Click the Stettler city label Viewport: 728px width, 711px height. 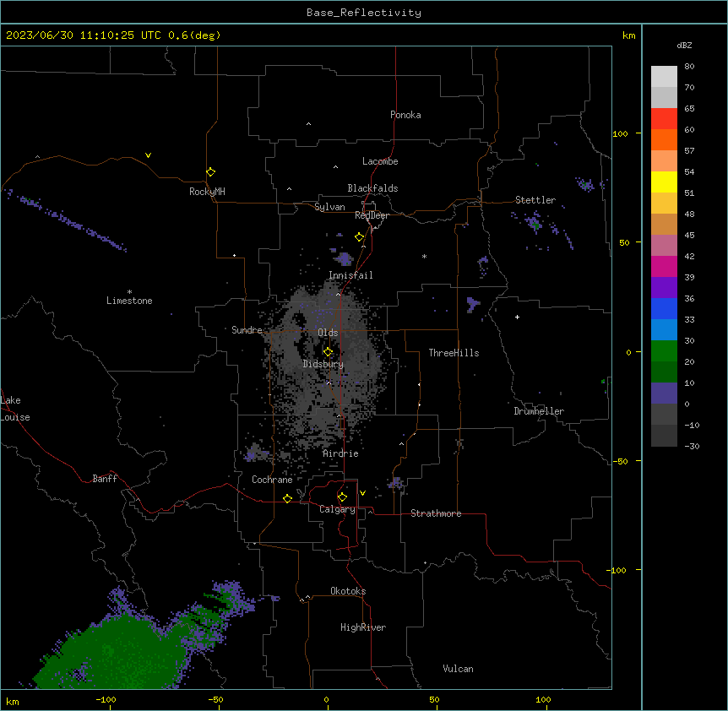[x=535, y=200]
